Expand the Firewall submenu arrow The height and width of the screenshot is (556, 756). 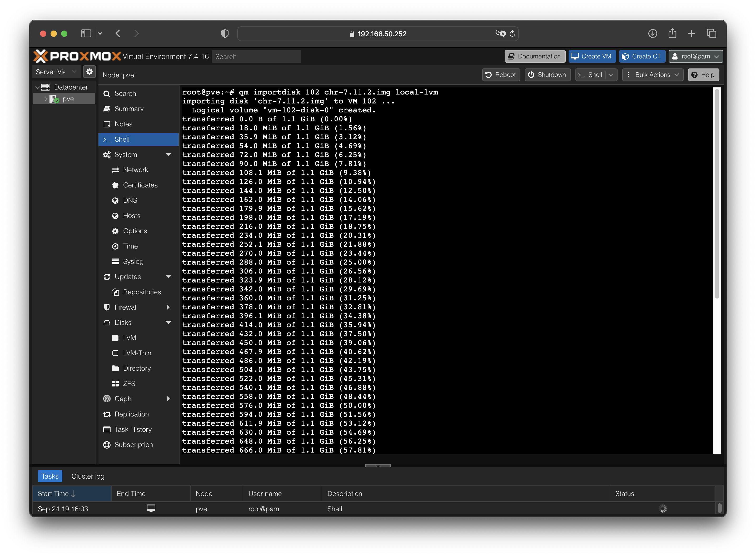point(168,307)
